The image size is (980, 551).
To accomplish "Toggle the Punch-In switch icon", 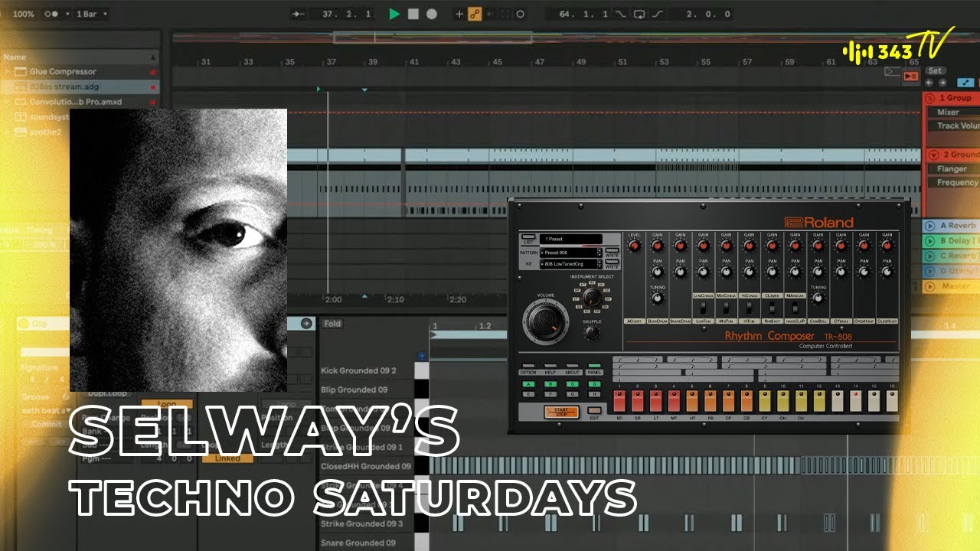I will click(x=620, y=14).
